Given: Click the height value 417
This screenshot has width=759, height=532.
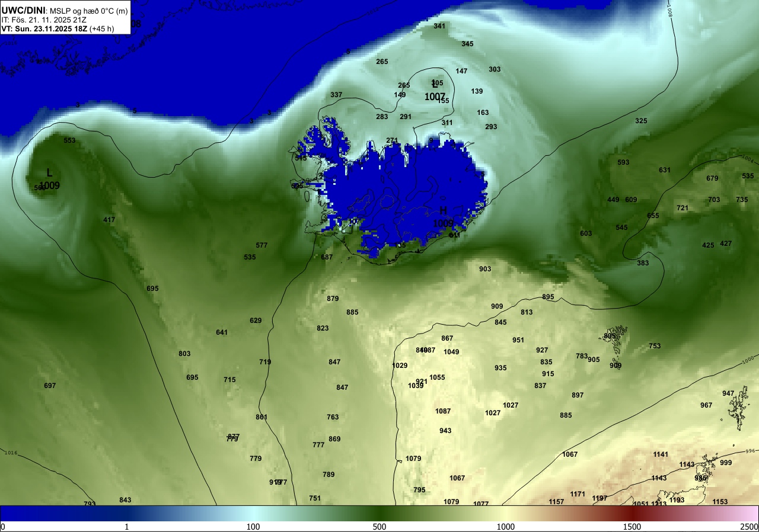Looking at the screenshot, I should click(109, 220).
